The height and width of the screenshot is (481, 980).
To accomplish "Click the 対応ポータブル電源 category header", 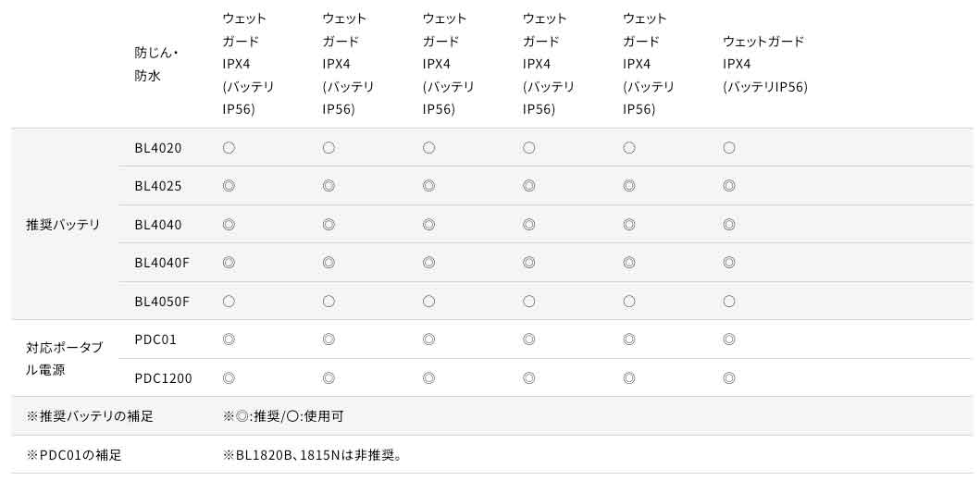I will [65, 359].
